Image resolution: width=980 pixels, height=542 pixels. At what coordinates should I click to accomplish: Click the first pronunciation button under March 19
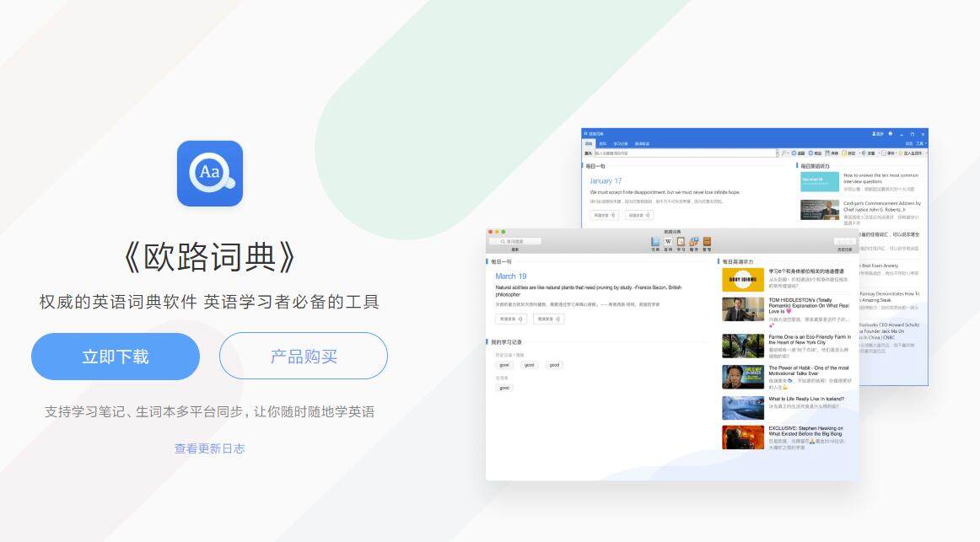tap(510, 319)
